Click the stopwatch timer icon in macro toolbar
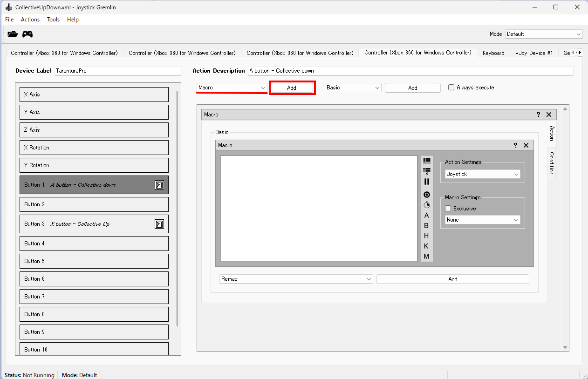The width and height of the screenshot is (588, 379). pyautogui.click(x=426, y=205)
